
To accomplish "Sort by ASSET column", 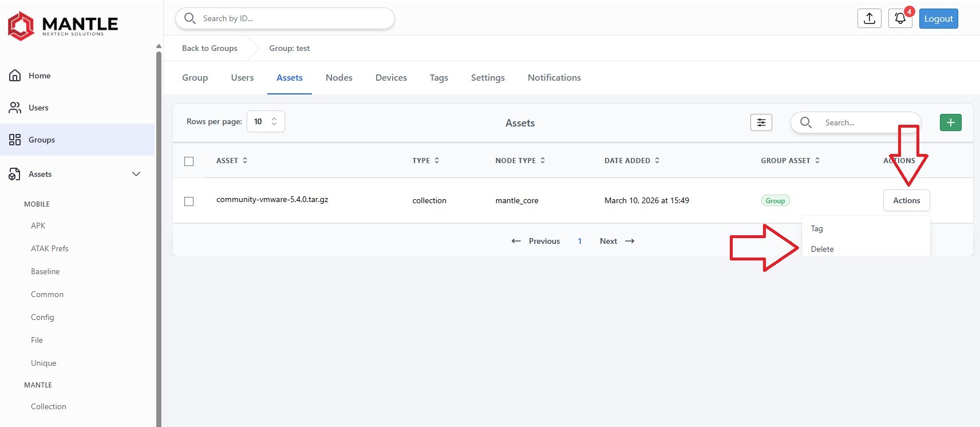I will click(x=232, y=160).
